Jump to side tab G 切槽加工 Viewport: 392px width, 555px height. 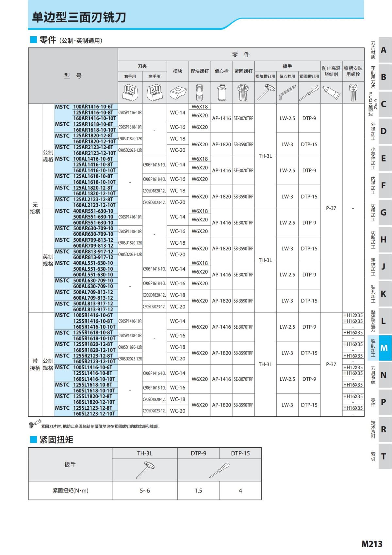[379, 213]
